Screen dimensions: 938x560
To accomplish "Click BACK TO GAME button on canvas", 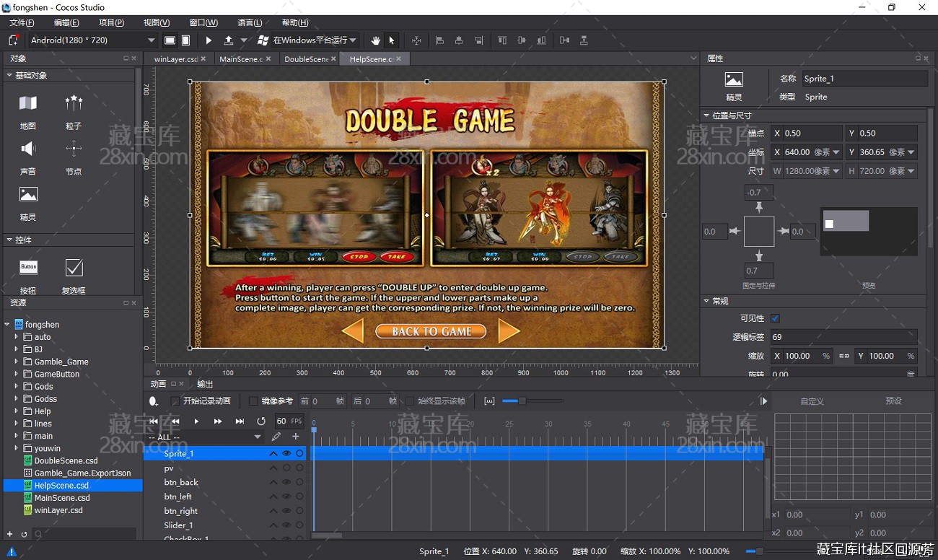I will [431, 331].
